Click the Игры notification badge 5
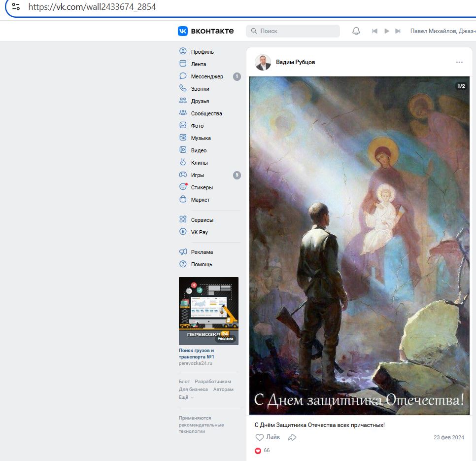 [237, 175]
